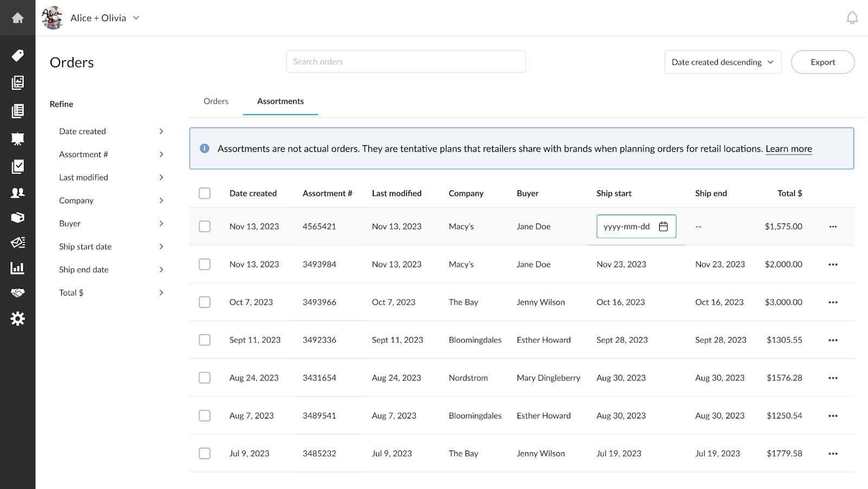The width and height of the screenshot is (868, 489).
Task: Switch to the Orders tab
Action: (216, 101)
